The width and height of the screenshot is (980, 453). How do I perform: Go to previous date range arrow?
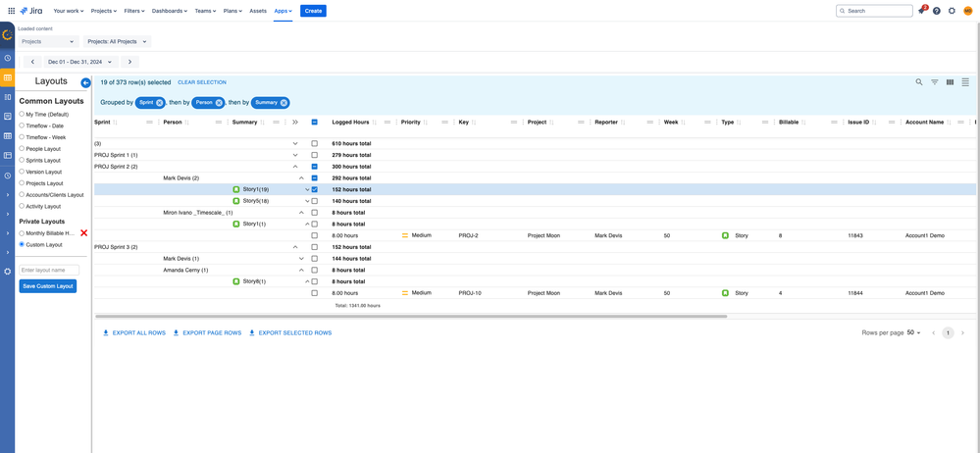32,62
